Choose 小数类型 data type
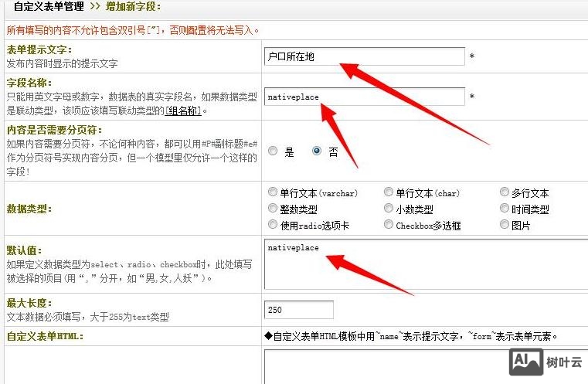The width and height of the screenshot is (588, 384). click(389, 208)
